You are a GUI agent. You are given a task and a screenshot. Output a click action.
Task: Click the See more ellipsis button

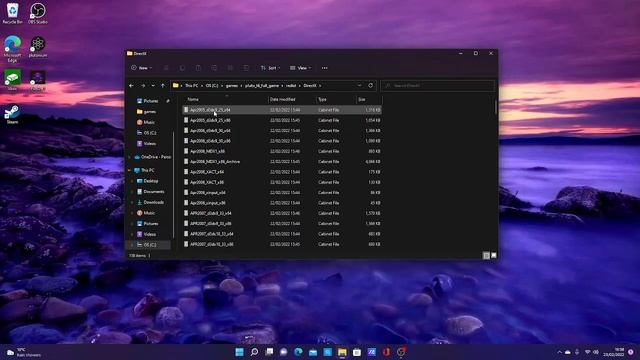pos(324,68)
